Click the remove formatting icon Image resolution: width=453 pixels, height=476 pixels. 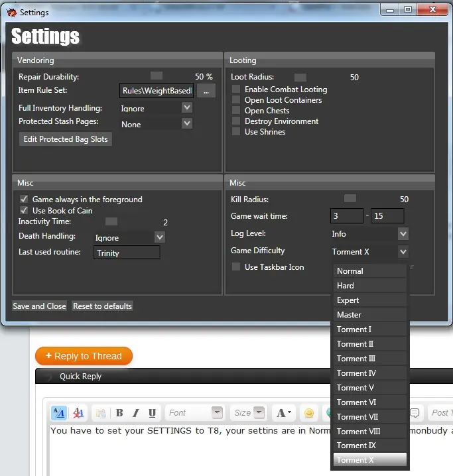78,413
